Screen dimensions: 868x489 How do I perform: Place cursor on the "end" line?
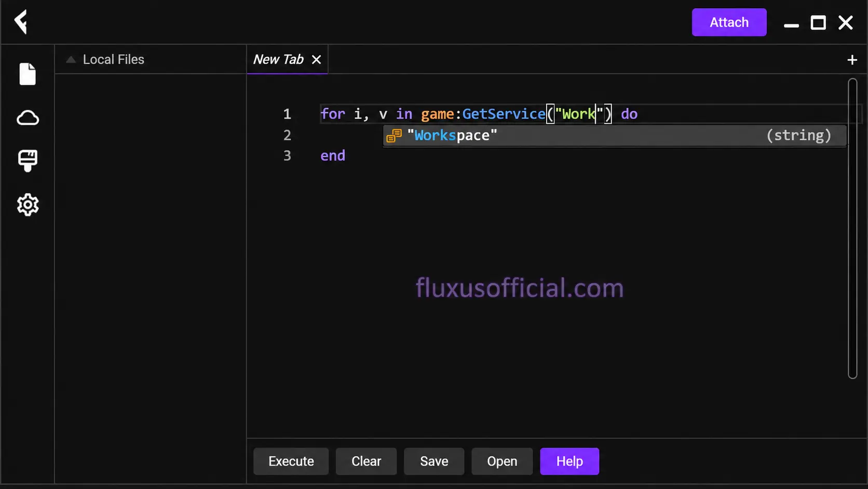click(x=333, y=156)
